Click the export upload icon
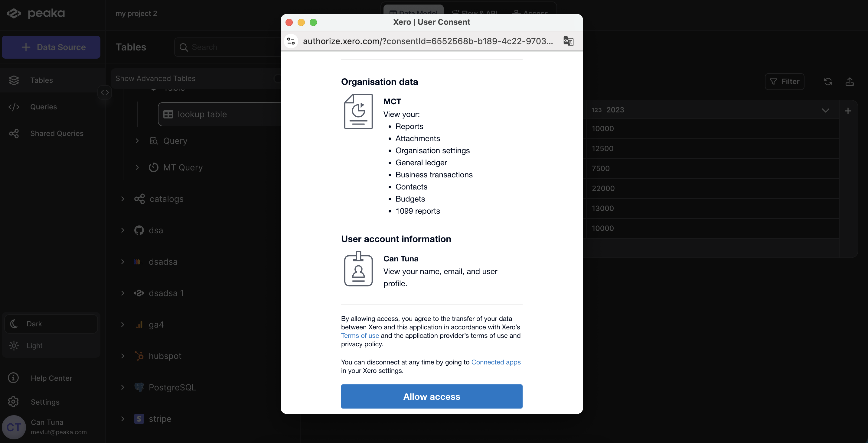The height and width of the screenshot is (443, 868). click(850, 82)
